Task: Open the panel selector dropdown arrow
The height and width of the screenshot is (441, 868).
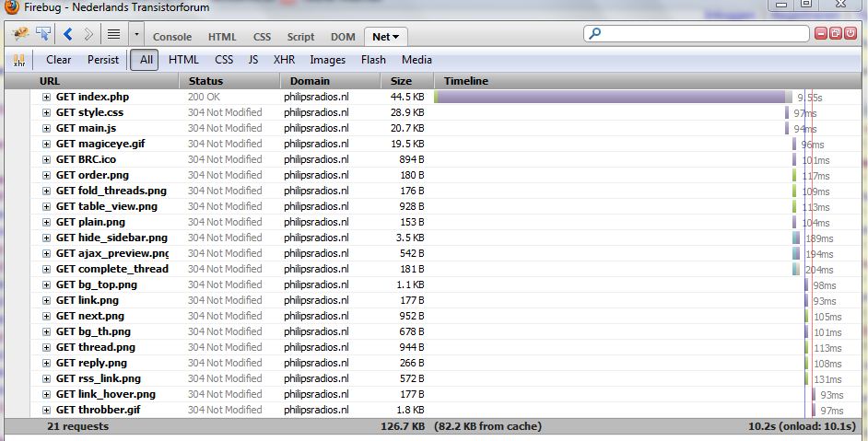Action: 136,35
